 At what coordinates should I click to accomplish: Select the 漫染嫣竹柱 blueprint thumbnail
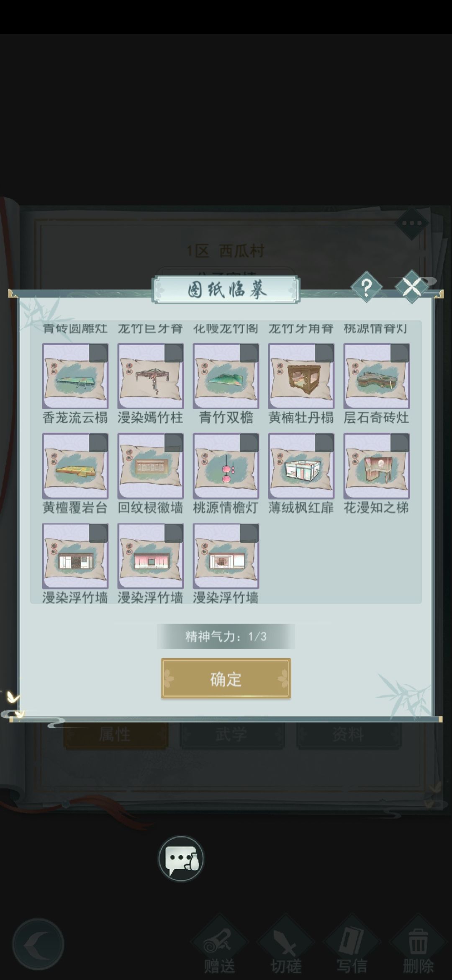(151, 376)
